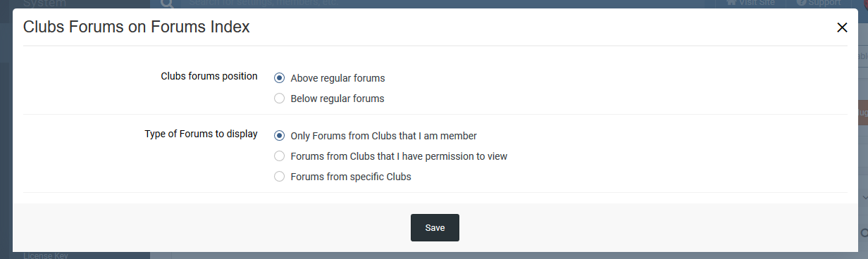Choose Forums from specific Clubs option
Screen dimensions: 868x259
point(279,177)
